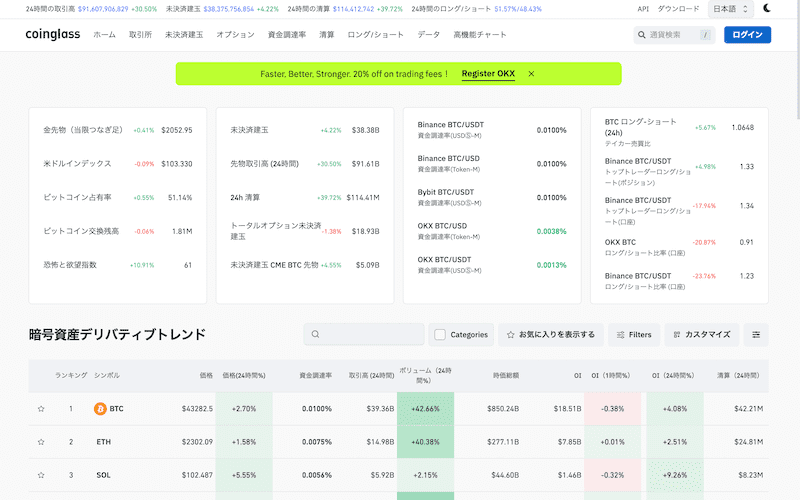Viewport: 800px width, 500px height.
Task: Open the オプション menu
Action: point(235,35)
